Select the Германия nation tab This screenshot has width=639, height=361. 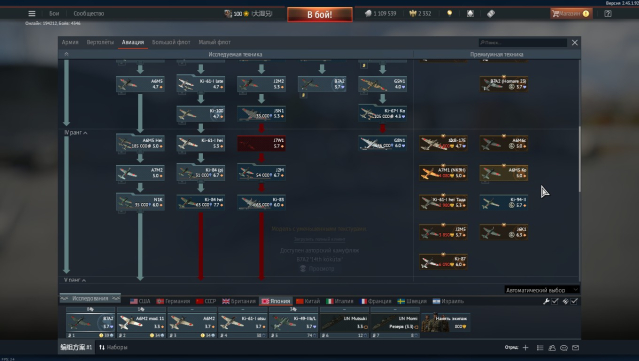tap(173, 301)
